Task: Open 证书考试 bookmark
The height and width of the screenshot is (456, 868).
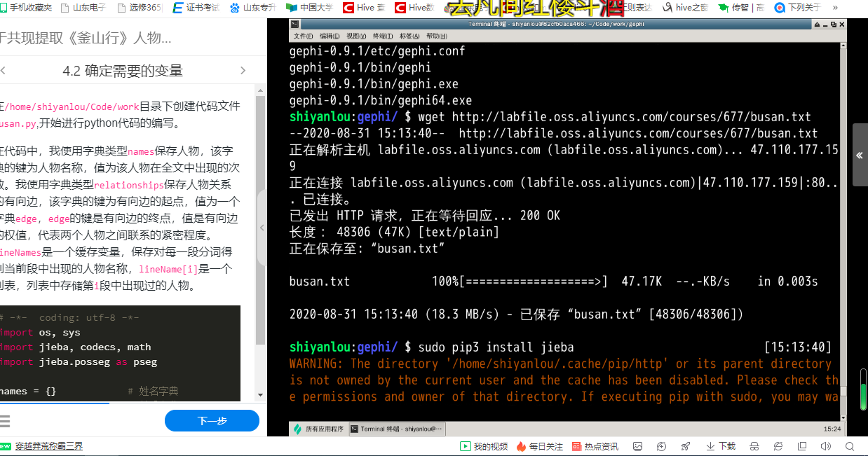Action: pyautogui.click(x=196, y=8)
